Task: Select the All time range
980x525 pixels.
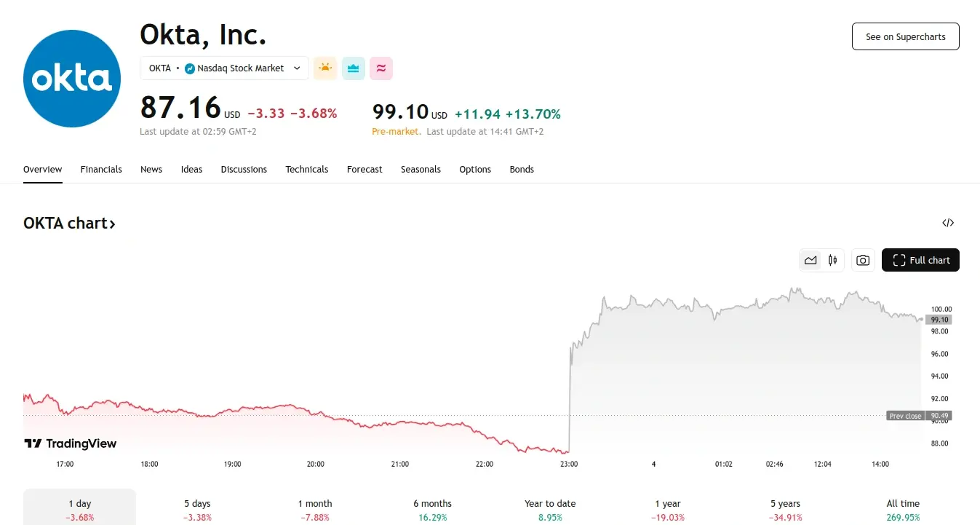Action: pyautogui.click(x=903, y=509)
